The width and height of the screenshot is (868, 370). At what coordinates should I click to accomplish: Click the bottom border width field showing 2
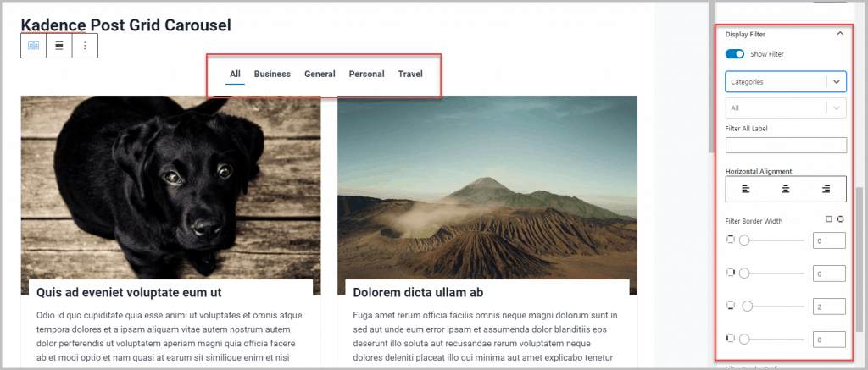click(829, 306)
